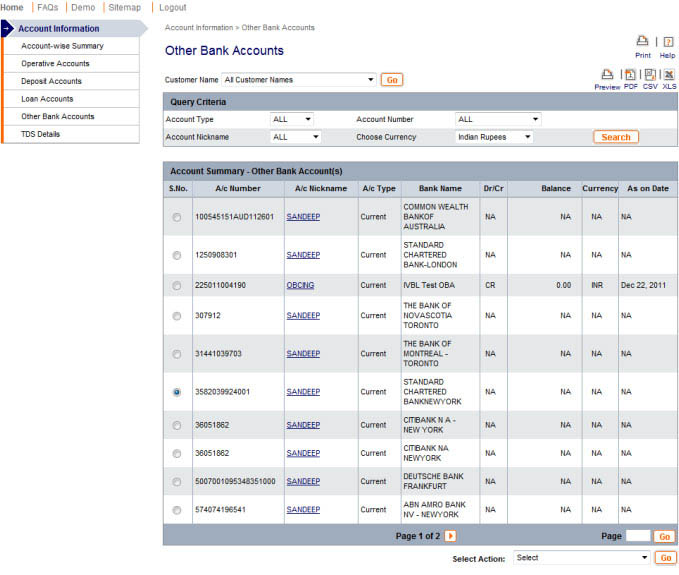Image resolution: width=679 pixels, height=575 pixels.
Task: Select radio for account 1250908301
Action: tap(177, 255)
